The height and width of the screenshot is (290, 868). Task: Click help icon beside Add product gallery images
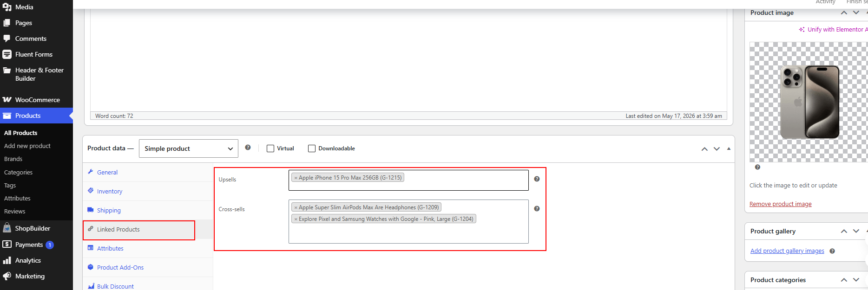point(832,251)
